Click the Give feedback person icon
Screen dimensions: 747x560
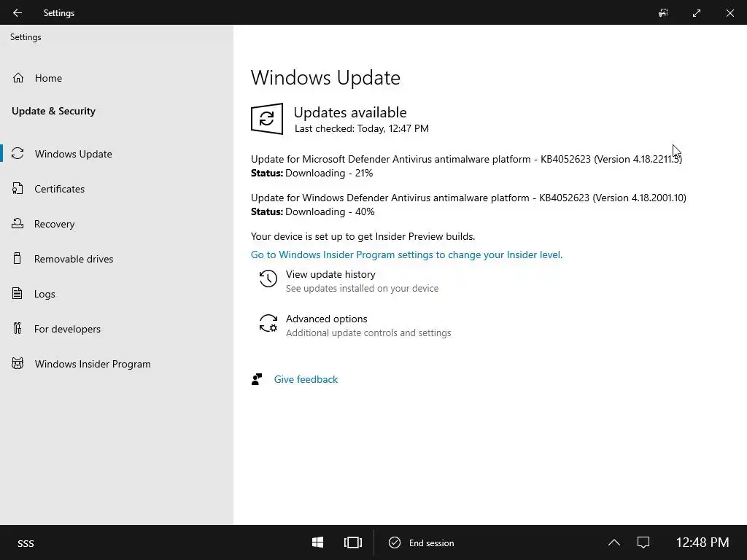pyautogui.click(x=257, y=379)
